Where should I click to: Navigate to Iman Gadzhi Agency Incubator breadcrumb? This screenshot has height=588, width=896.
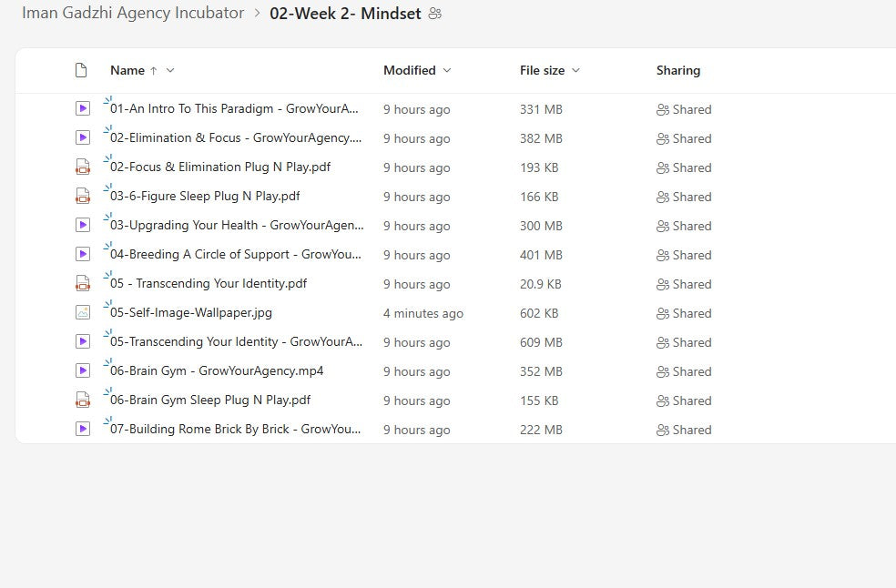[x=133, y=13]
